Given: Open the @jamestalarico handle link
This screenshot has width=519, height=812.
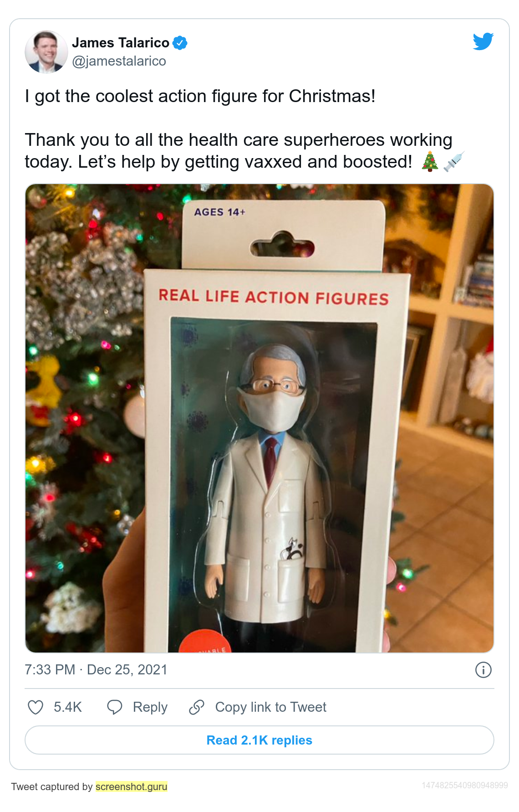Looking at the screenshot, I should [119, 61].
